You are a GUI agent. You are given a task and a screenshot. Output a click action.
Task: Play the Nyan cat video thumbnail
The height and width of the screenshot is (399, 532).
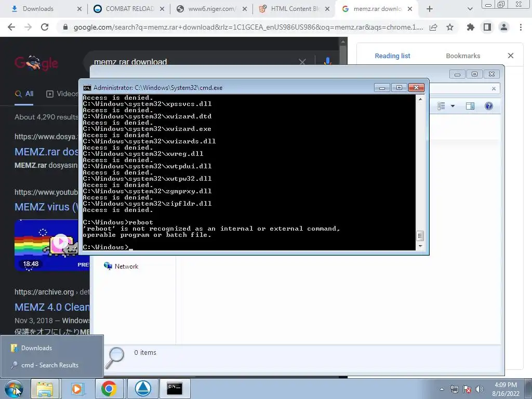tap(61, 241)
